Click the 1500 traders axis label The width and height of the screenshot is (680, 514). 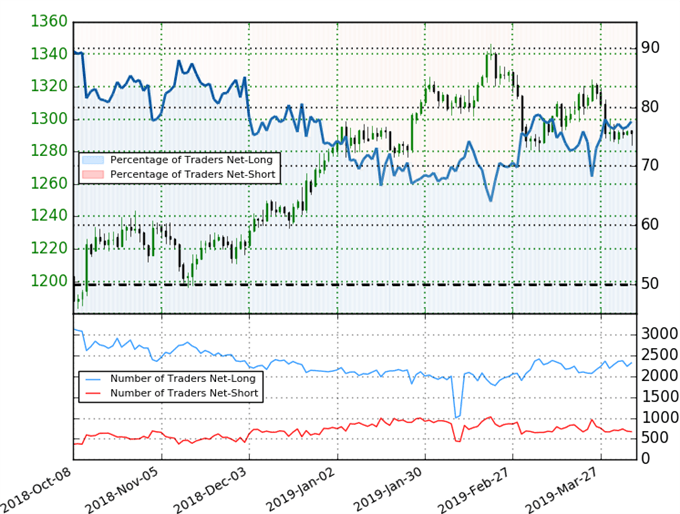(660, 396)
